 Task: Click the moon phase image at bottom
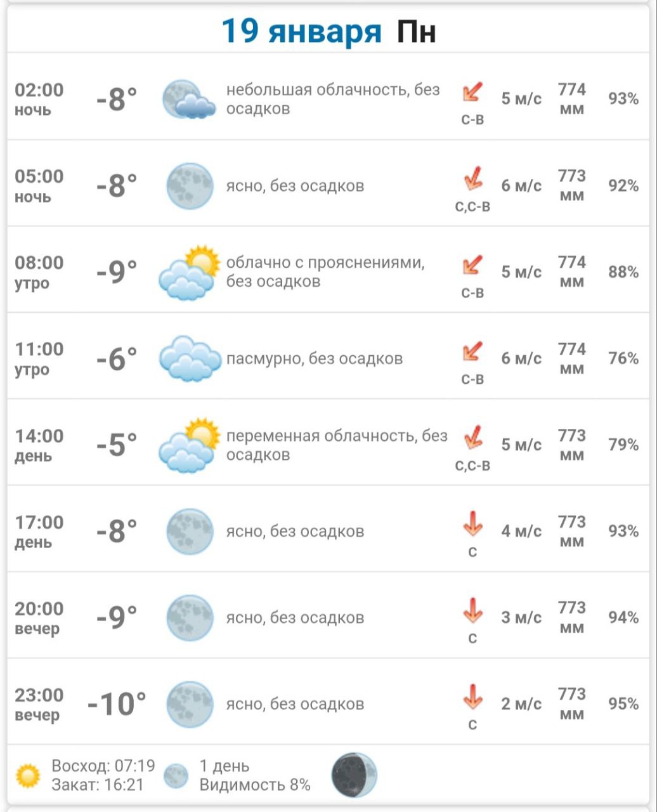pyautogui.click(x=354, y=775)
